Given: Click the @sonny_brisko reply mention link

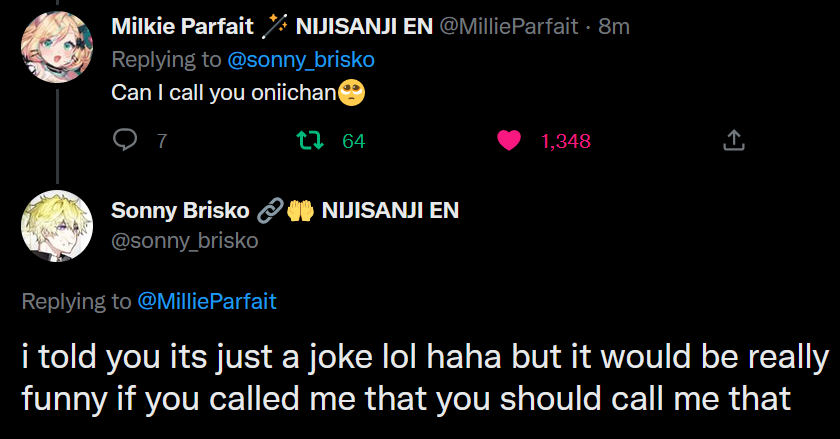Looking at the screenshot, I should point(301,59).
